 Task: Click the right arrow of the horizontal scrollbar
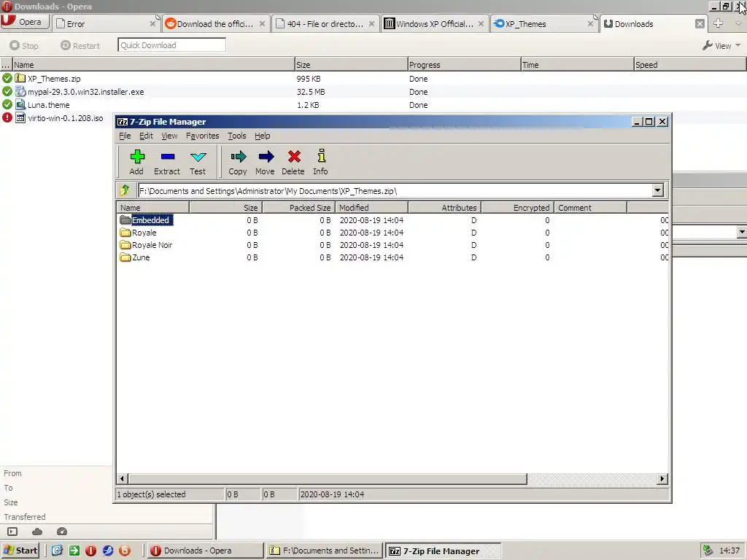coord(662,478)
